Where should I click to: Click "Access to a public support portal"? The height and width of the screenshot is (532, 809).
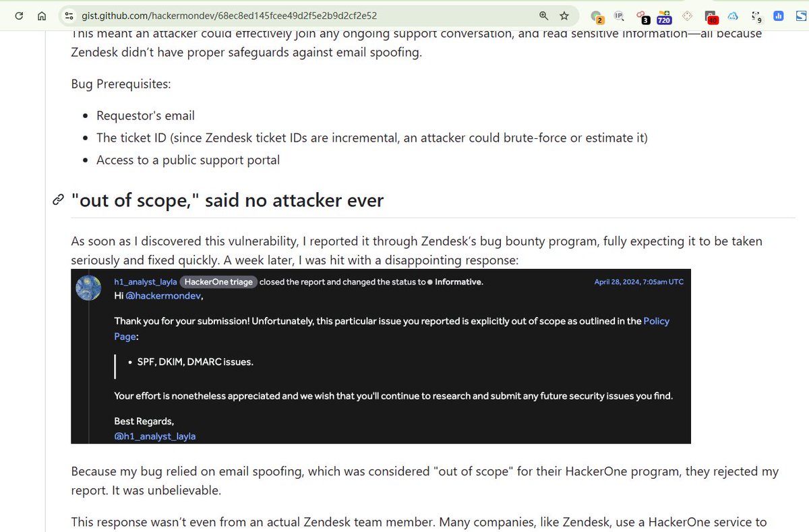coord(188,160)
